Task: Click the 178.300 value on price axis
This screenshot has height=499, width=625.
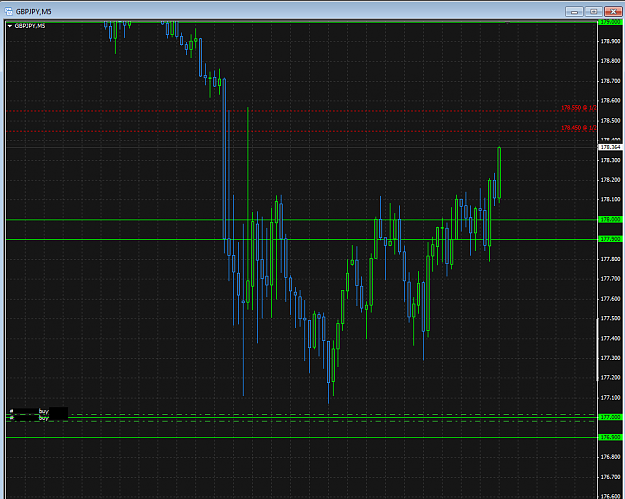Action: [x=610, y=160]
